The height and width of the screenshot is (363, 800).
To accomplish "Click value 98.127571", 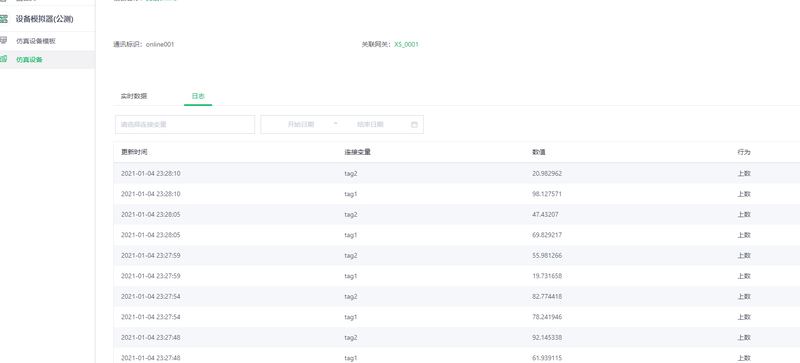I will [547, 194].
